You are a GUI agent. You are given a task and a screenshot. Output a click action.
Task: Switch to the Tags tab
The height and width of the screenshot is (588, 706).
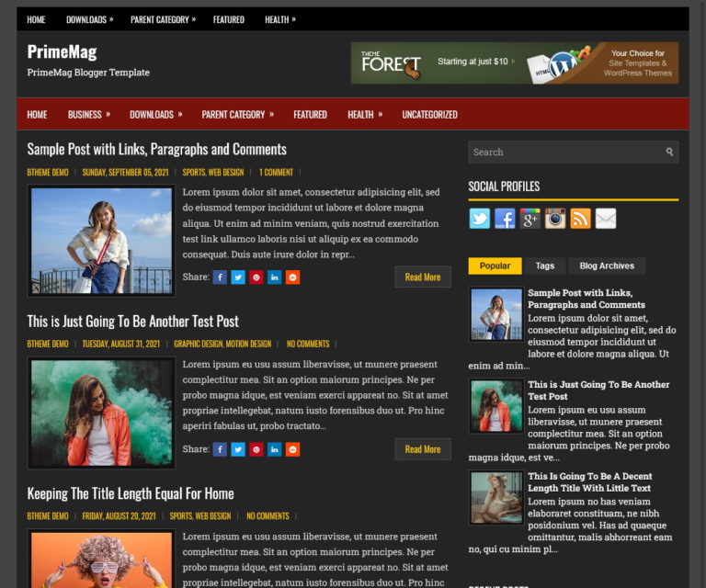coord(545,266)
